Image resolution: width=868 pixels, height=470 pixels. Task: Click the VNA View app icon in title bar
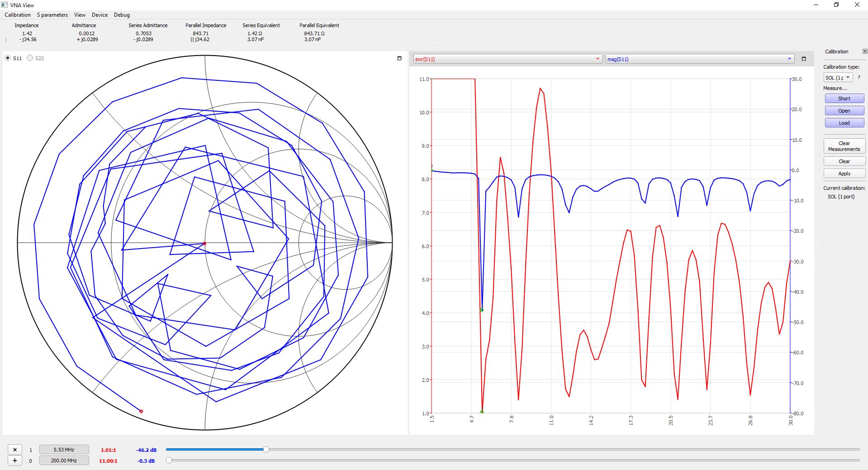pyautogui.click(x=5, y=5)
